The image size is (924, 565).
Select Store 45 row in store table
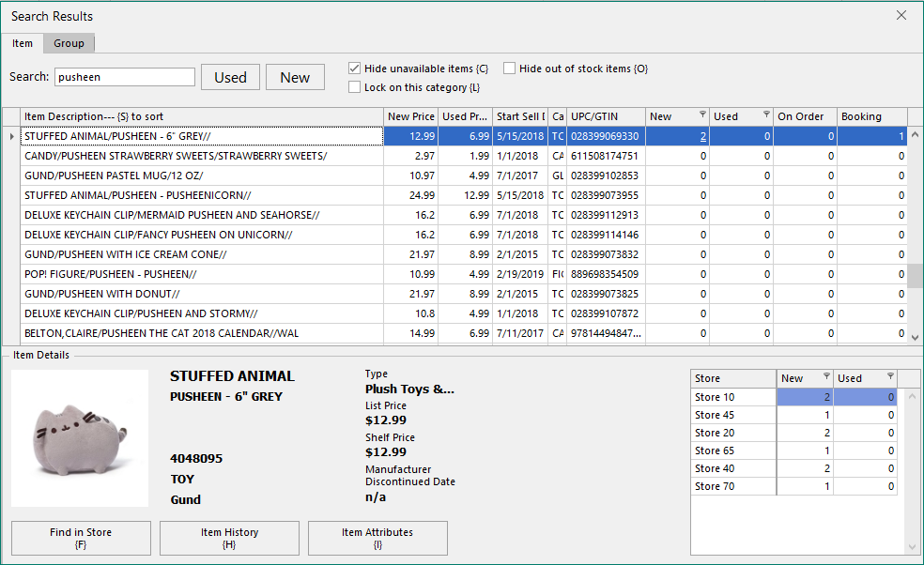click(793, 415)
